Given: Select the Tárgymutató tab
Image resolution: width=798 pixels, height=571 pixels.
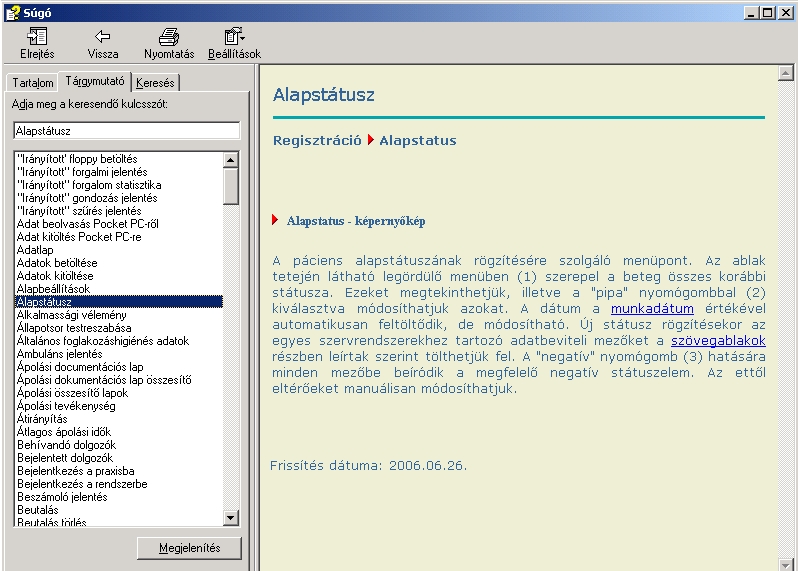Looking at the screenshot, I should point(95,82).
